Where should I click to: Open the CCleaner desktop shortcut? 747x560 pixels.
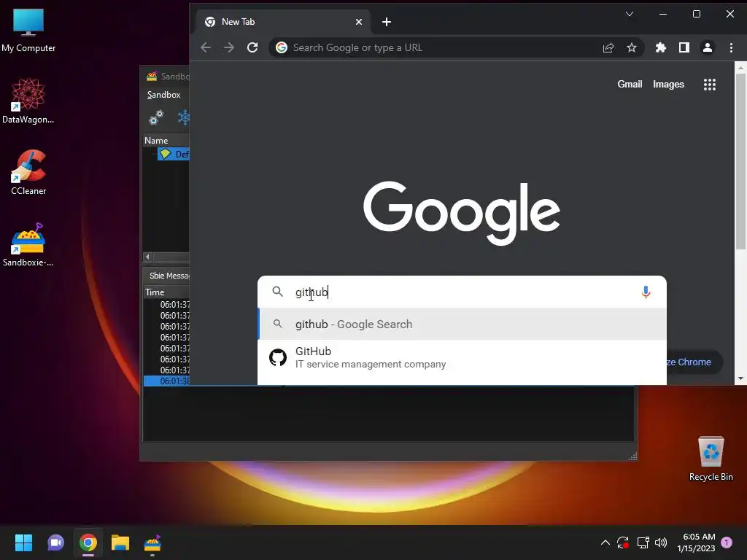[28, 172]
